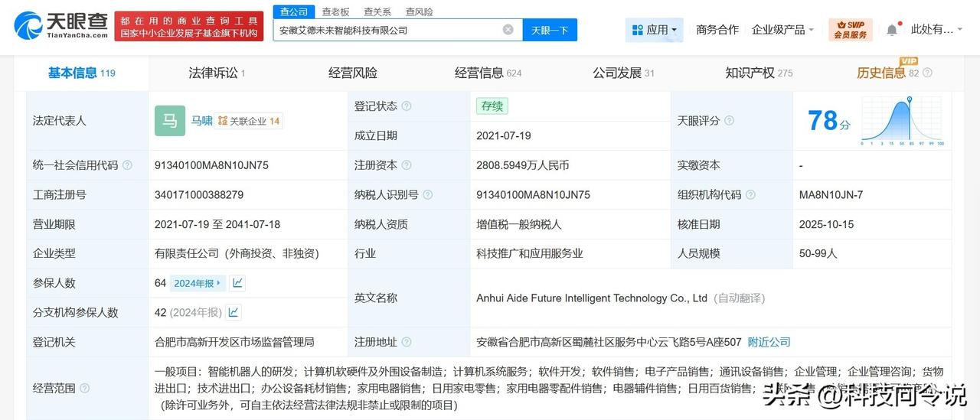Click the help icon beside 注册资本
The height and width of the screenshot is (420, 980).
point(407,165)
